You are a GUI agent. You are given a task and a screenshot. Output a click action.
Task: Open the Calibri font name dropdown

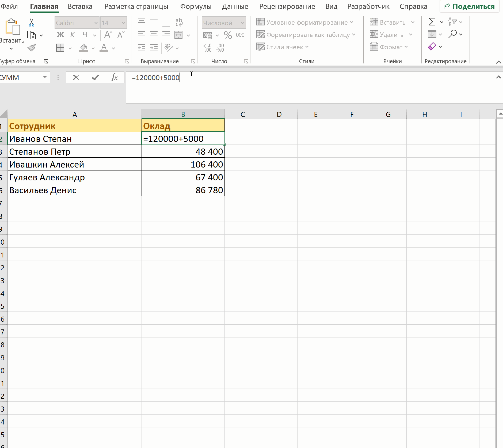click(96, 23)
